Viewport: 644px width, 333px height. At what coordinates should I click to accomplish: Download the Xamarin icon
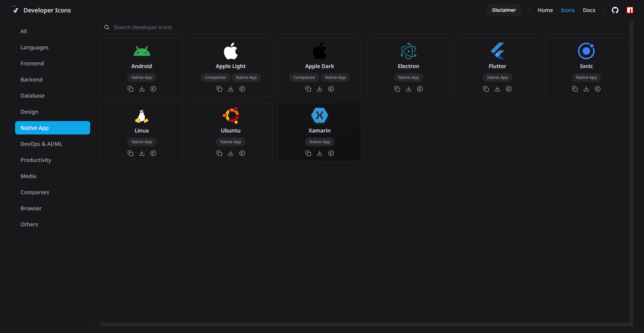320,153
